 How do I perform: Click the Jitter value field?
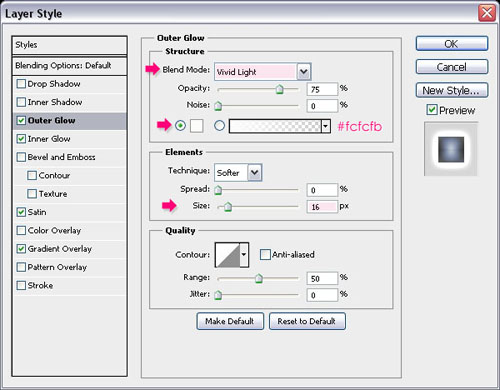(322, 295)
